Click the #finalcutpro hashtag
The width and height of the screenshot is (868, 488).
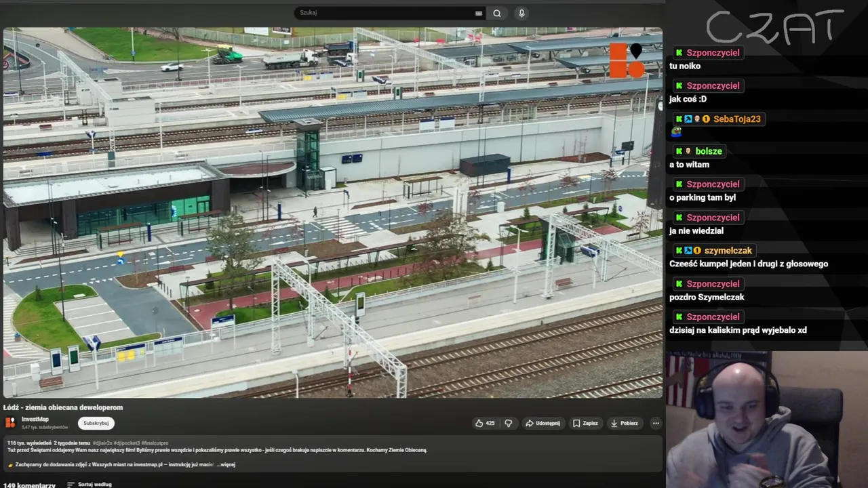(x=155, y=443)
